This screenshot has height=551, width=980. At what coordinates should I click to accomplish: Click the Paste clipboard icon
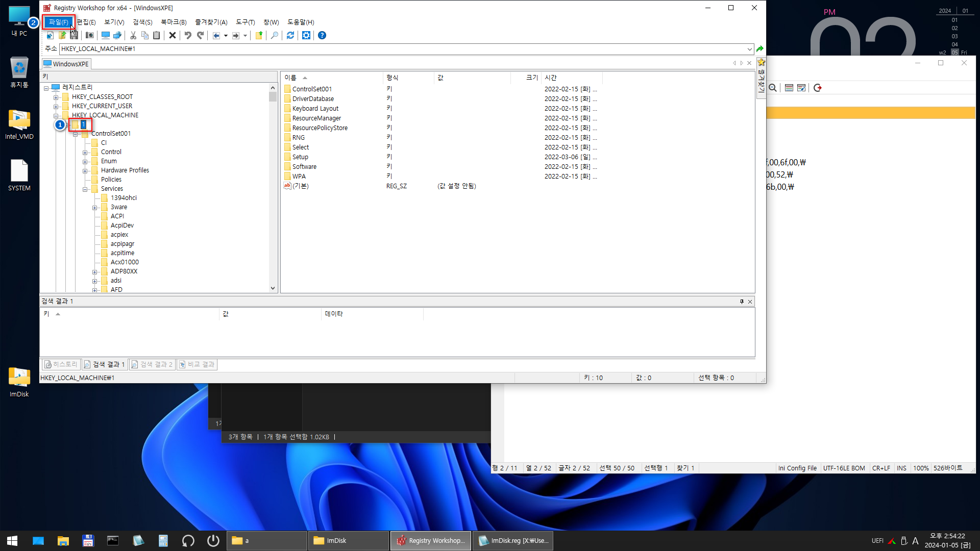pyautogui.click(x=157, y=35)
